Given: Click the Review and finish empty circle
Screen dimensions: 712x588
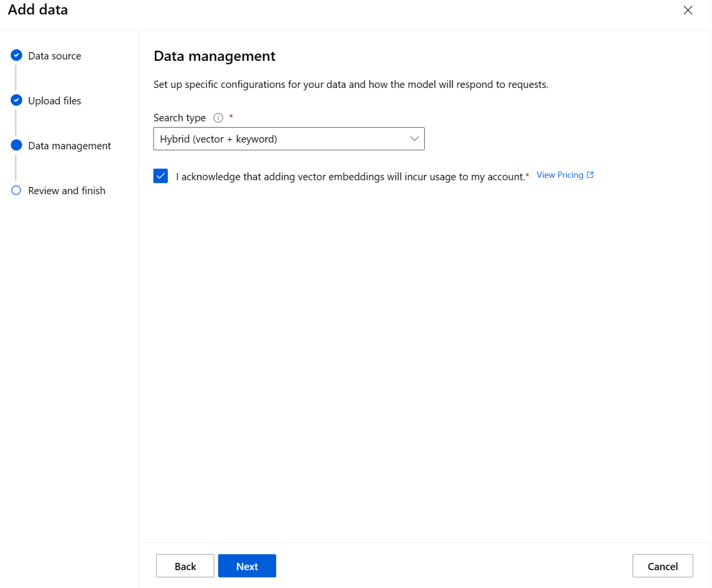Looking at the screenshot, I should point(16,190).
